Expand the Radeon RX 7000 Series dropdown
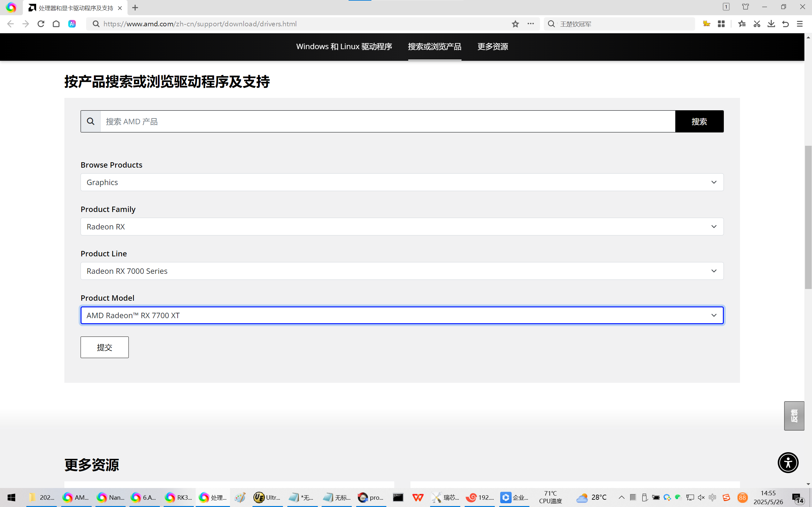Screen dimensions: 812x507 click(x=402, y=271)
